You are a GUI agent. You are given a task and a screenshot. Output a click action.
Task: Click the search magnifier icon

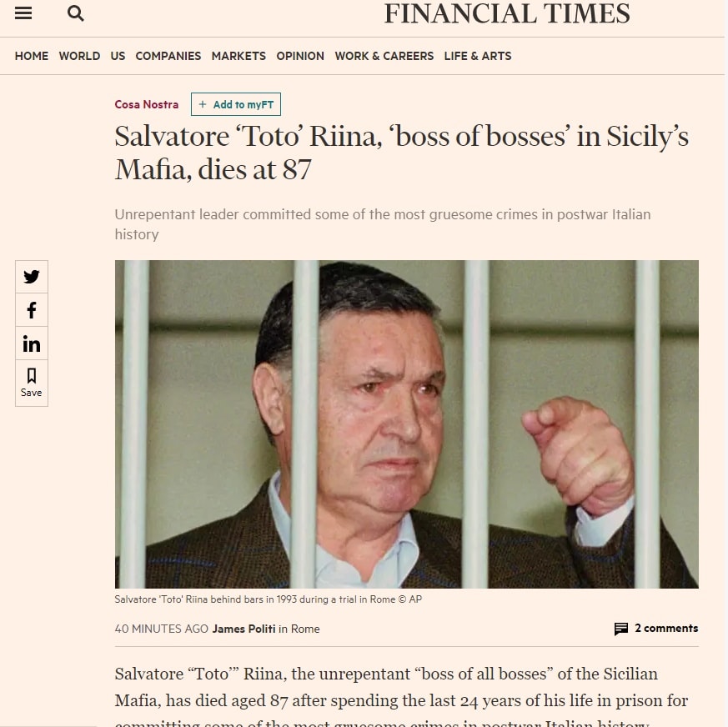click(x=76, y=13)
